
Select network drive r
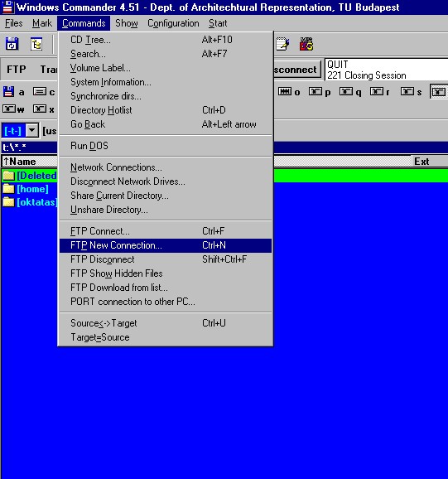[381, 92]
